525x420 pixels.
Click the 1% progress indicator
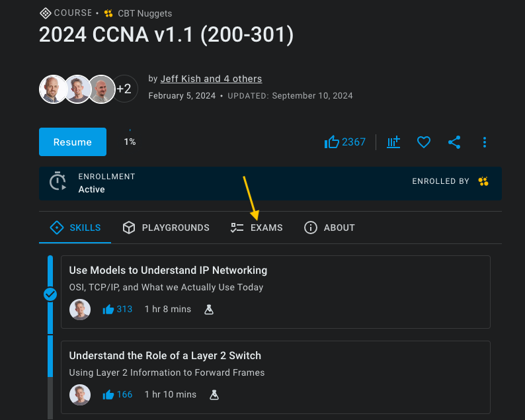(130, 142)
